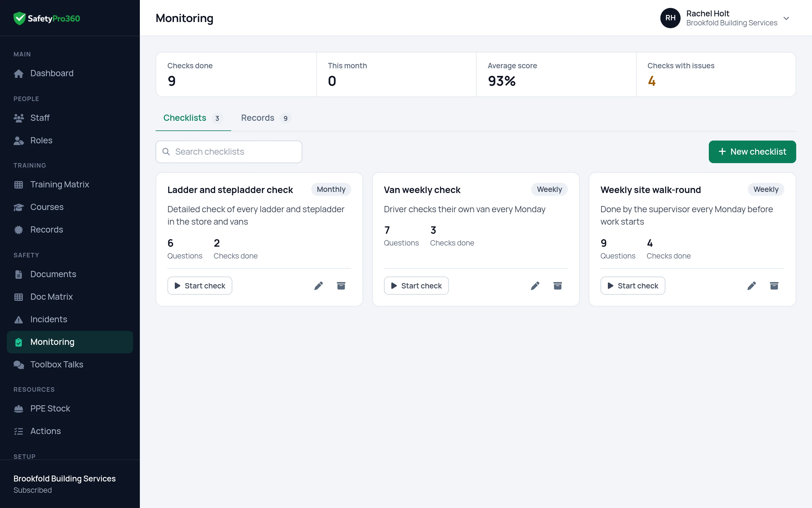Click the Weekly site walk-round title
The height and width of the screenshot is (508, 812).
pos(650,190)
